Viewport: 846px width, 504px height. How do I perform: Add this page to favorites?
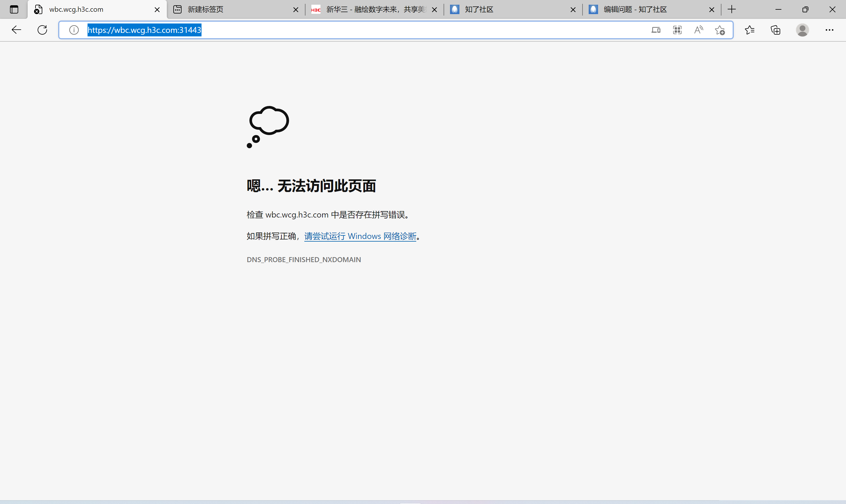pyautogui.click(x=720, y=30)
